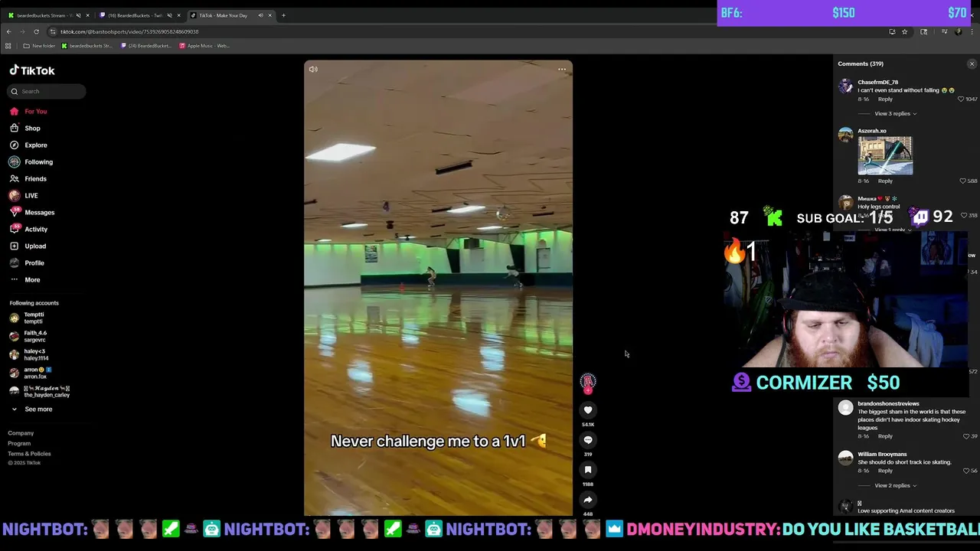Open Aszerah.xo's profile avatar
Viewport: 980px width, 551px height.
pos(845,135)
